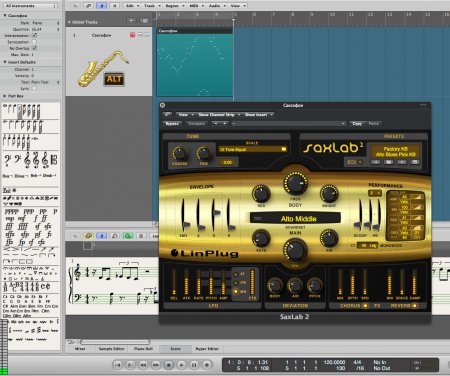Click the Alto Middle soundset display

pos(295,219)
